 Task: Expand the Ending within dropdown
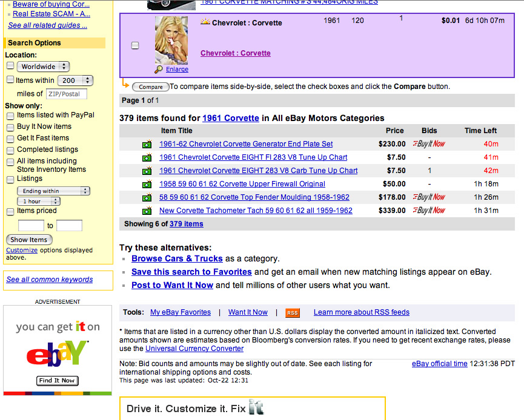[x=53, y=191]
